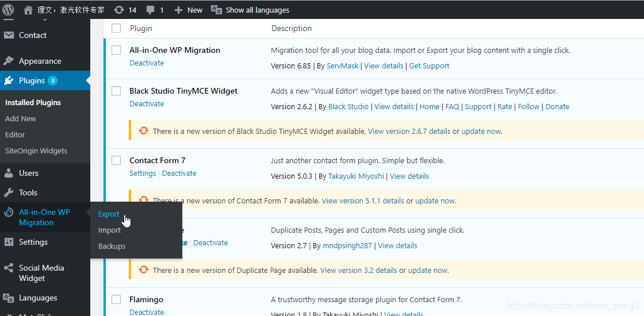Click Get Support for All-in-One WP Migration
Viewport: 644px width, 316px height.
click(429, 65)
